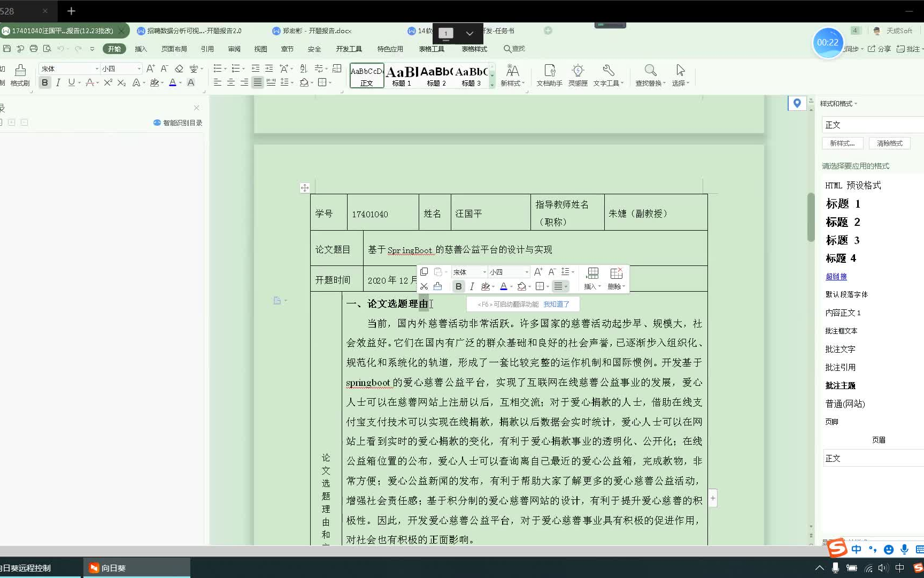
Task: Expand the Bullet list dropdown arrow
Action: [x=225, y=69]
